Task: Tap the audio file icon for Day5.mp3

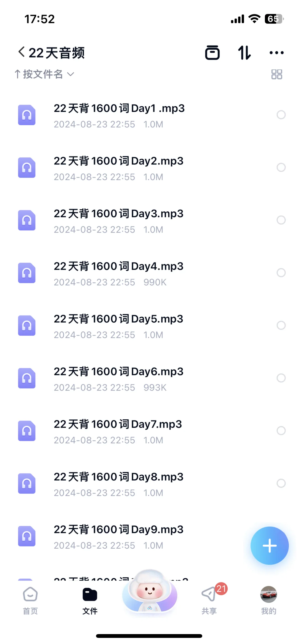Action: [27, 325]
